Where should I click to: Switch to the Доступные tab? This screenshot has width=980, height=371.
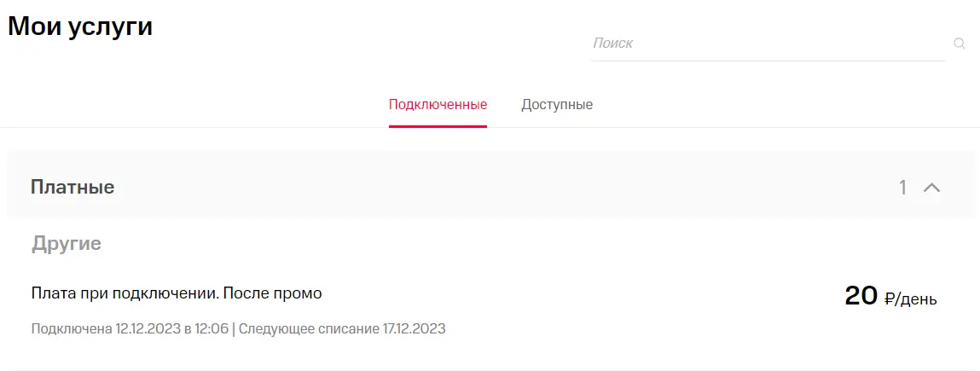[x=557, y=104]
